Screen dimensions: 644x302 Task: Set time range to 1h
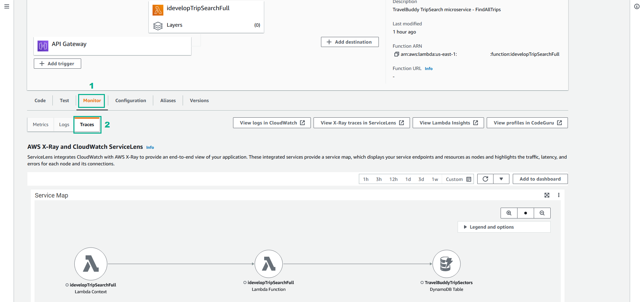[366, 179]
